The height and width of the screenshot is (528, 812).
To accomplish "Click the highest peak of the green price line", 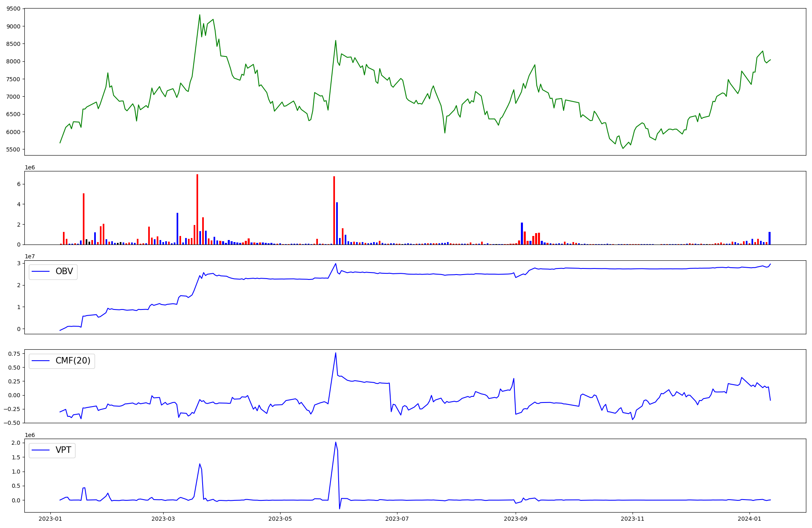I will point(199,15).
